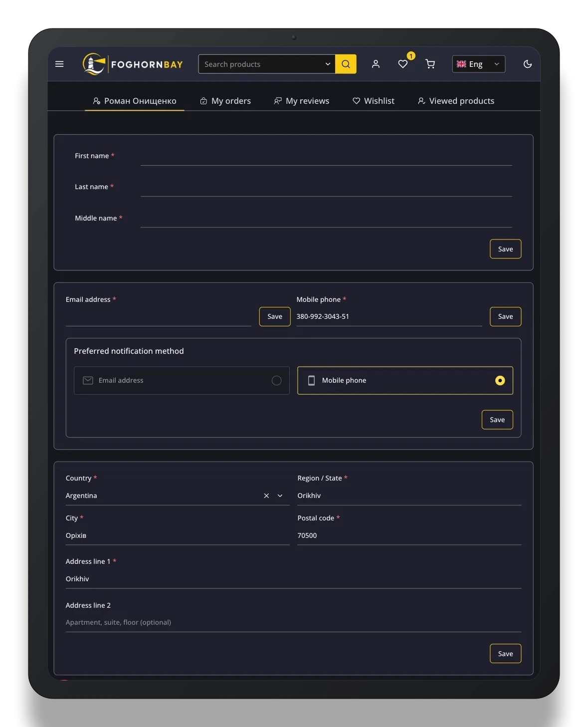Click the user icon beside Роман Онищенко

(97, 101)
